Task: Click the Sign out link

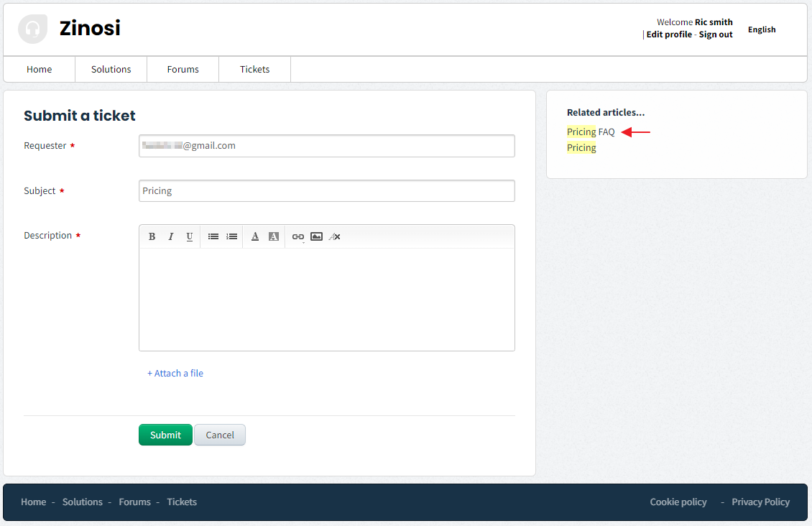Action: [x=716, y=34]
